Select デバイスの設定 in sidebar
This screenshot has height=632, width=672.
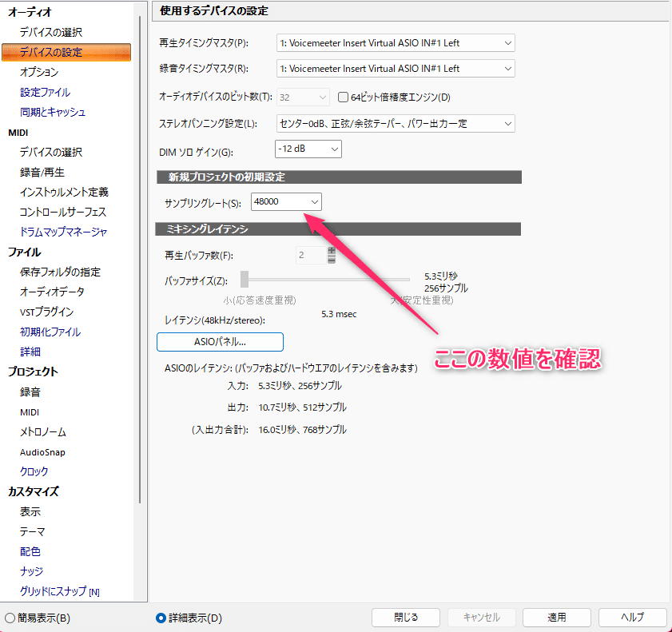(66, 52)
